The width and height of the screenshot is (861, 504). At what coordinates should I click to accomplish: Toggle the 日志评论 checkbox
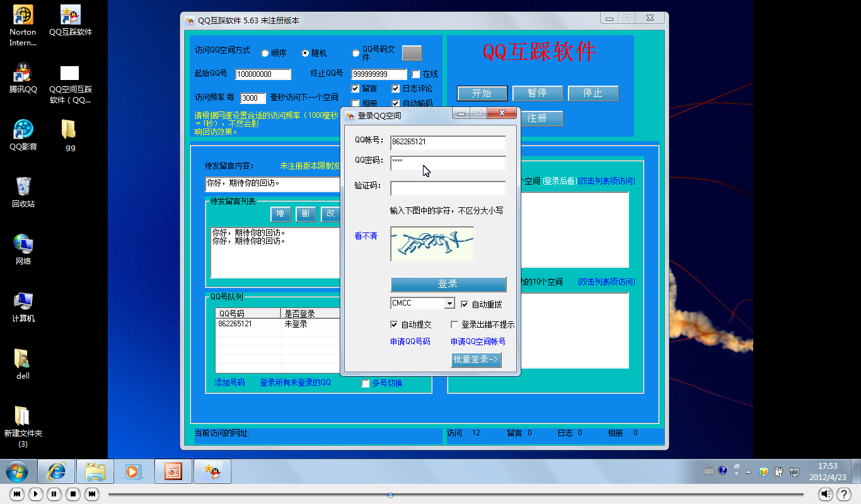click(x=396, y=89)
